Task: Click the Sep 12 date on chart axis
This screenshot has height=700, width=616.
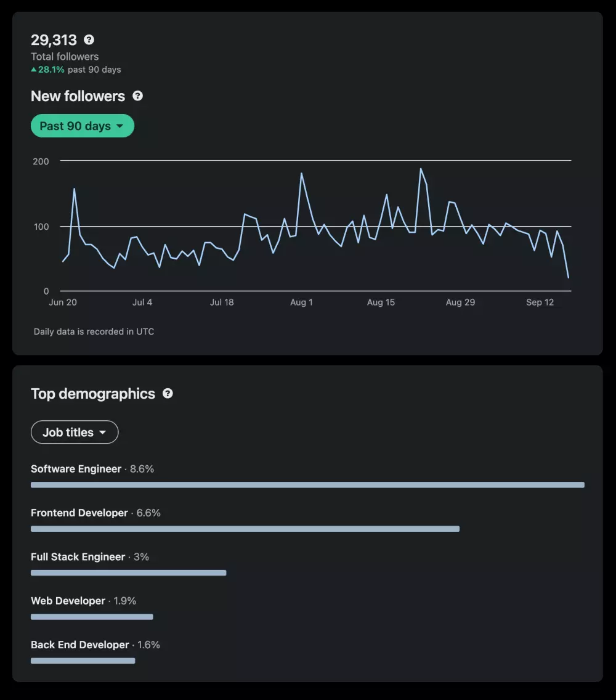Action: click(540, 303)
